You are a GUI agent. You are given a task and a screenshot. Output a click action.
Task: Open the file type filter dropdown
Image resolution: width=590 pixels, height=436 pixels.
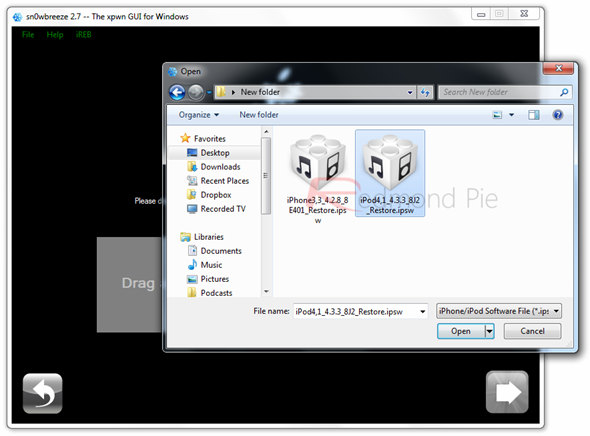pyautogui.click(x=499, y=311)
